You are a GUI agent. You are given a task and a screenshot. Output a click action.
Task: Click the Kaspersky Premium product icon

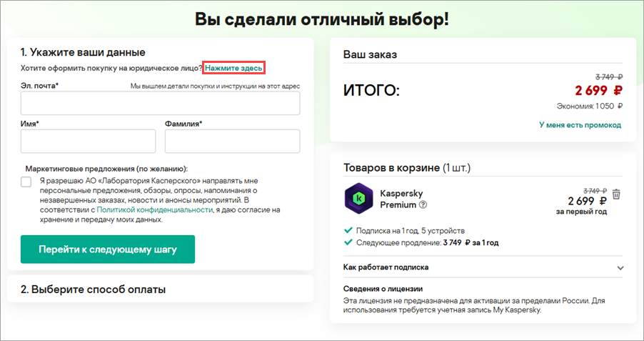coord(358,198)
